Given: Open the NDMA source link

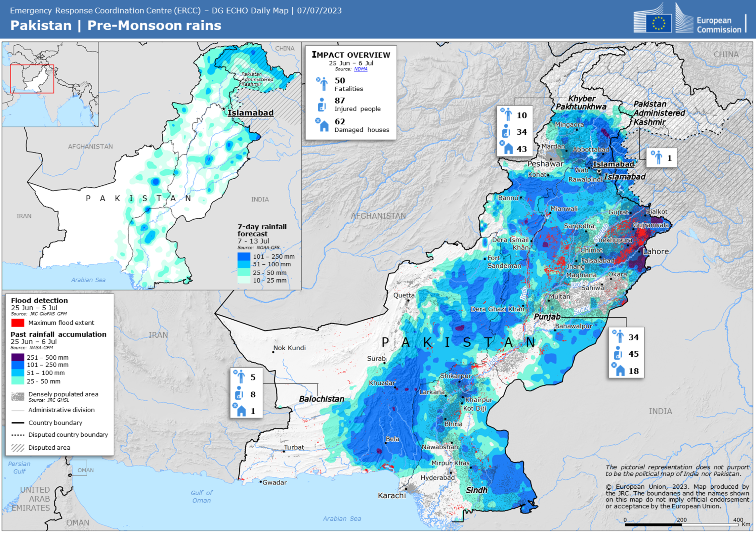Looking at the screenshot, I should pos(360,69).
